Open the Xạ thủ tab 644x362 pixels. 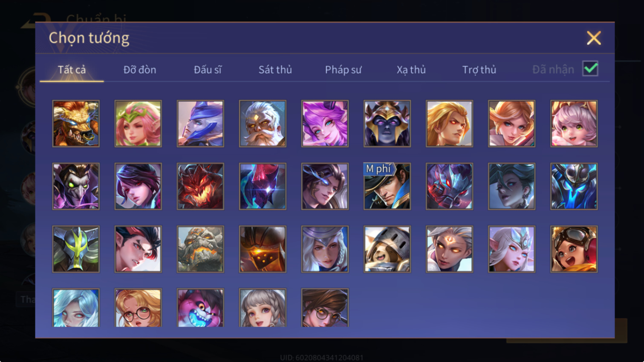pyautogui.click(x=411, y=69)
